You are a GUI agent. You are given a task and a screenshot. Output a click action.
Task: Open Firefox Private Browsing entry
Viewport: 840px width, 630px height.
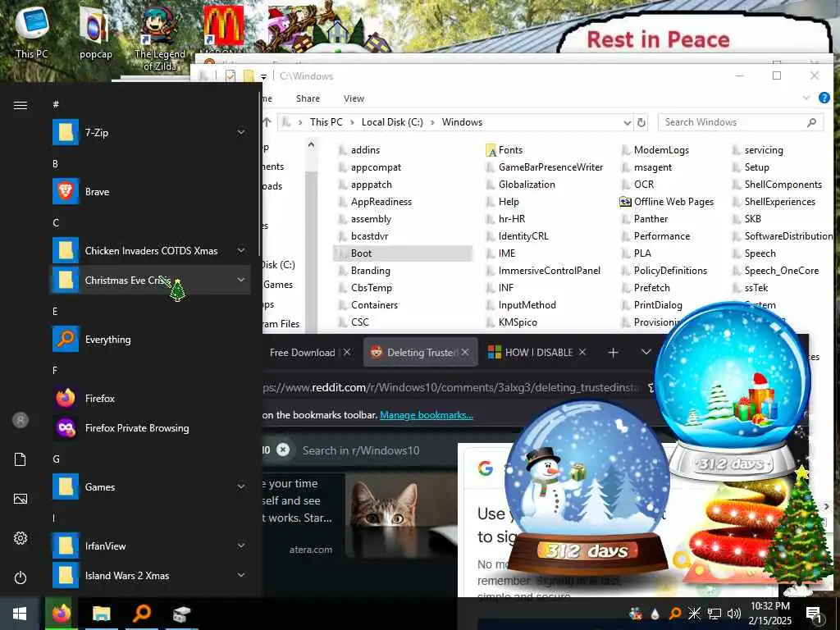[150, 427]
